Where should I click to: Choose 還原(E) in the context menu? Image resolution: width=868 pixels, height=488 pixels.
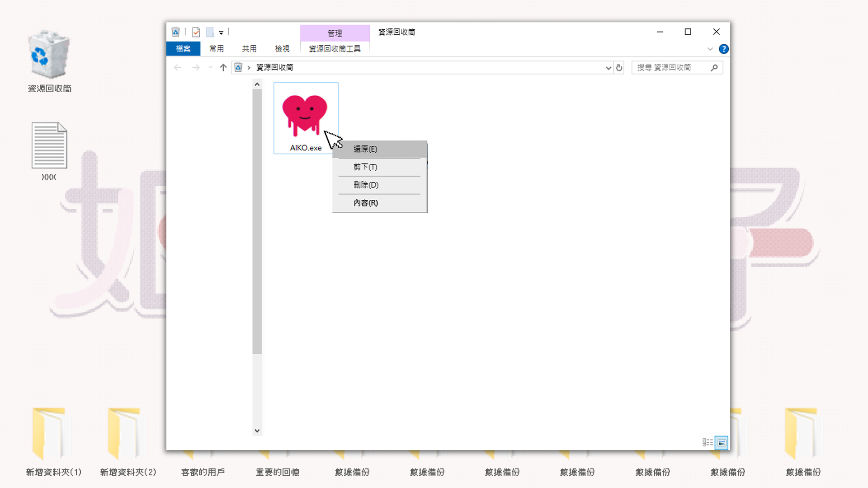[x=380, y=149]
